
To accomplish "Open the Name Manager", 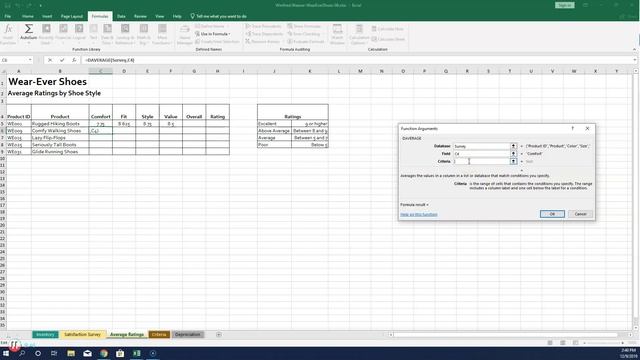I will 184,34.
